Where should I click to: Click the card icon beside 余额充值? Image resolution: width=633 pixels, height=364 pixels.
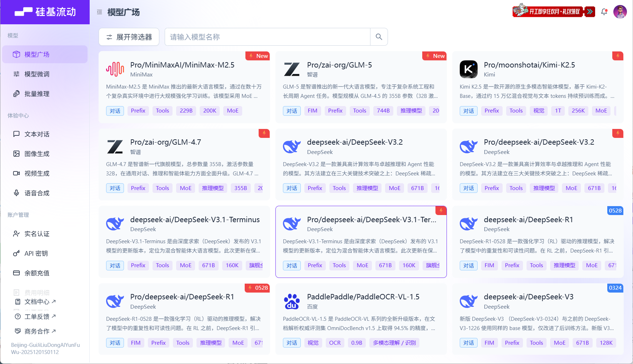click(x=16, y=273)
